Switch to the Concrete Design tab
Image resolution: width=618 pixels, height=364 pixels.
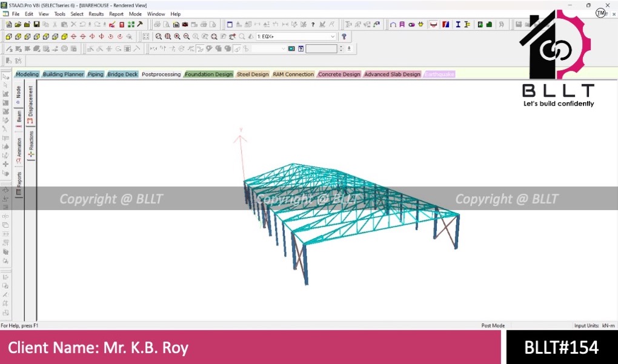tap(339, 74)
